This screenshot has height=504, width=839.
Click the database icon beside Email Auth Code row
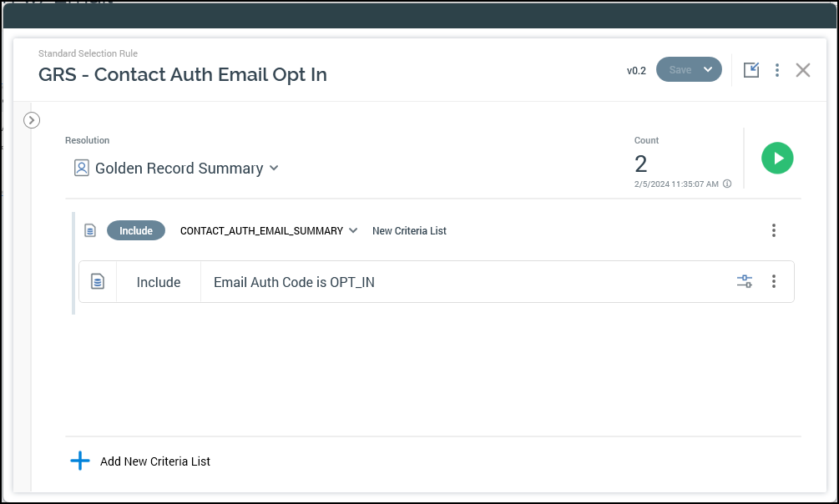[98, 282]
